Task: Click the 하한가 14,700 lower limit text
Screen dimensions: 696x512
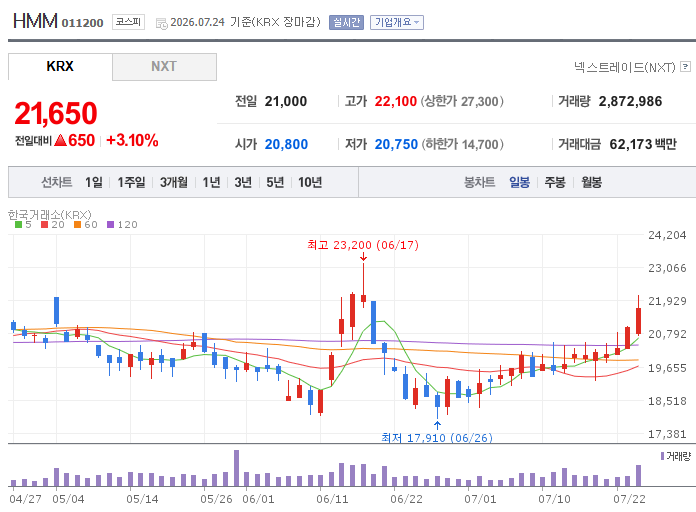Action: tap(462, 144)
